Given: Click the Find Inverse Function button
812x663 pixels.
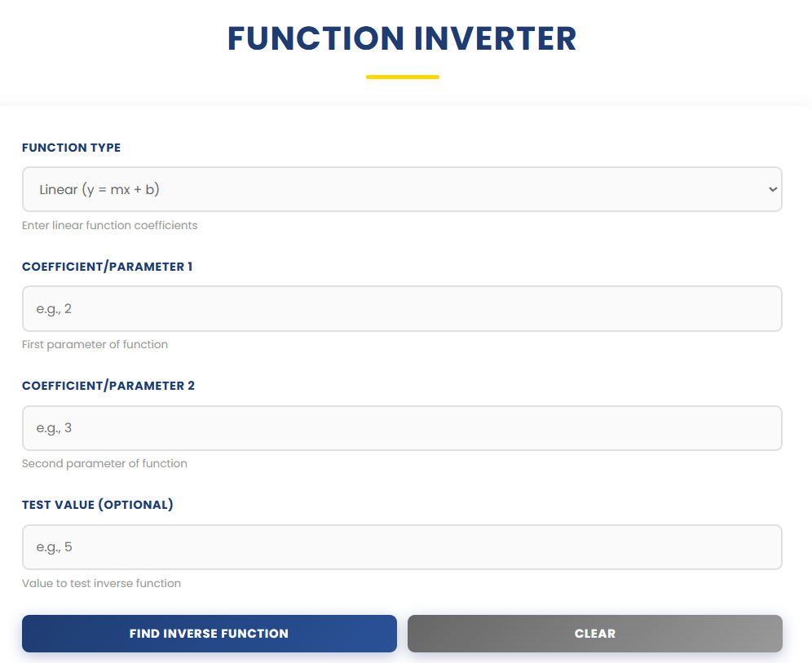Looking at the screenshot, I should point(209,634).
